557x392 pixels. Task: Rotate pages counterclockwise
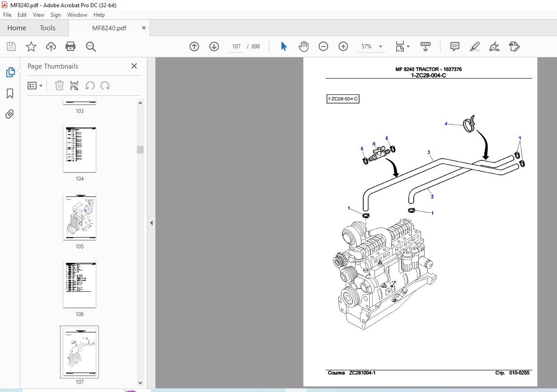coord(90,86)
